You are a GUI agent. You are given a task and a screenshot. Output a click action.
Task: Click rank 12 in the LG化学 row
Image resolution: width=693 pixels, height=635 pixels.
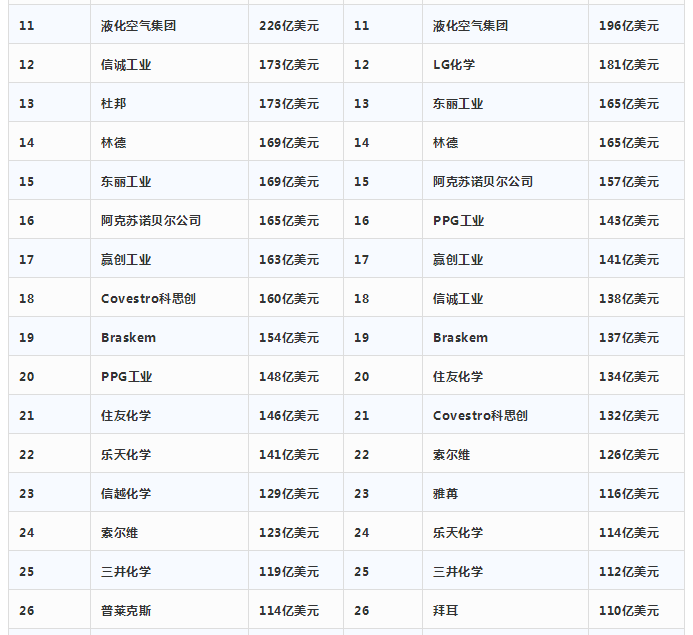(x=362, y=65)
